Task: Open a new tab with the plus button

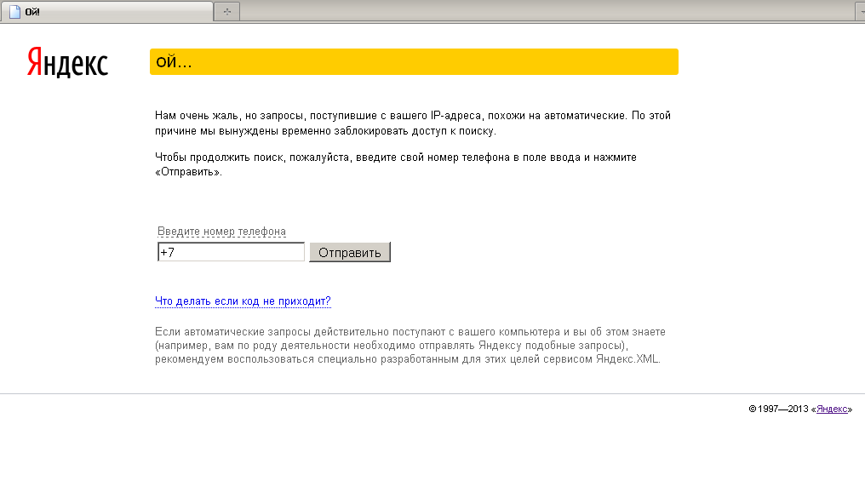Action: click(226, 12)
